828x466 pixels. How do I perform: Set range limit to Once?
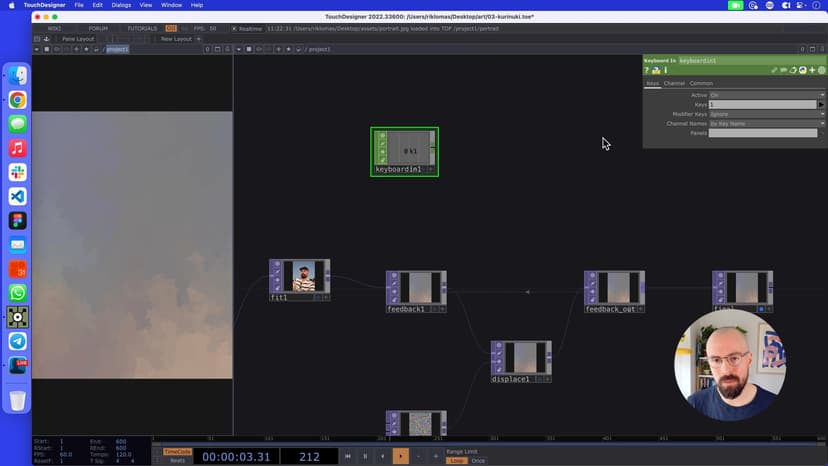coord(478,460)
